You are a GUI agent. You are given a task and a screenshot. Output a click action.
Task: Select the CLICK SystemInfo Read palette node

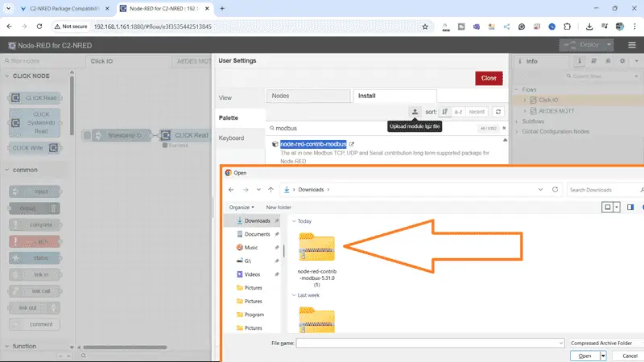coord(35,123)
